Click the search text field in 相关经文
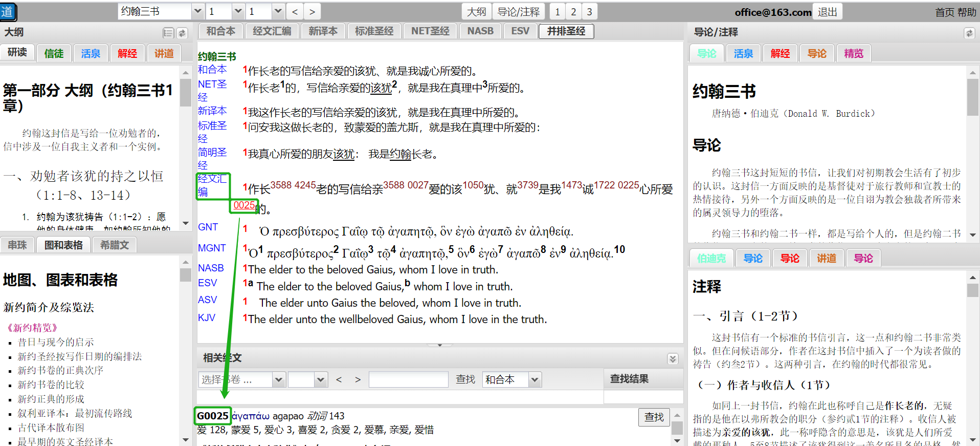The image size is (980, 446). pos(408,379)
